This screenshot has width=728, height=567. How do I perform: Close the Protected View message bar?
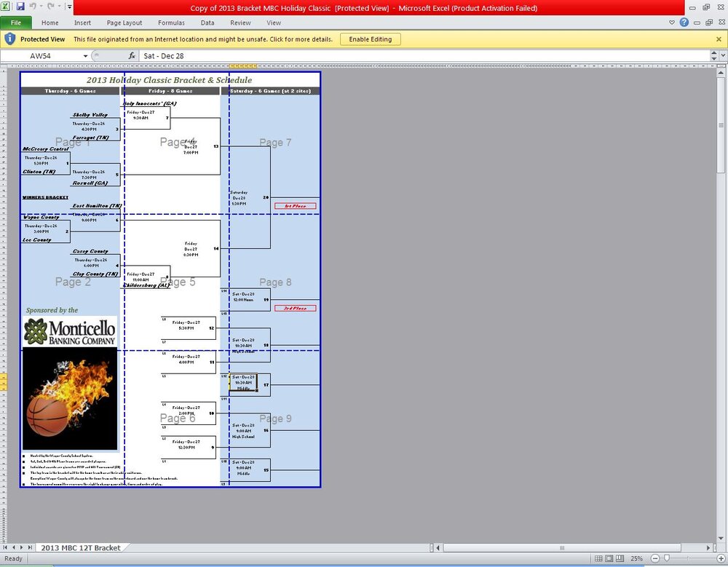point(719,39)
